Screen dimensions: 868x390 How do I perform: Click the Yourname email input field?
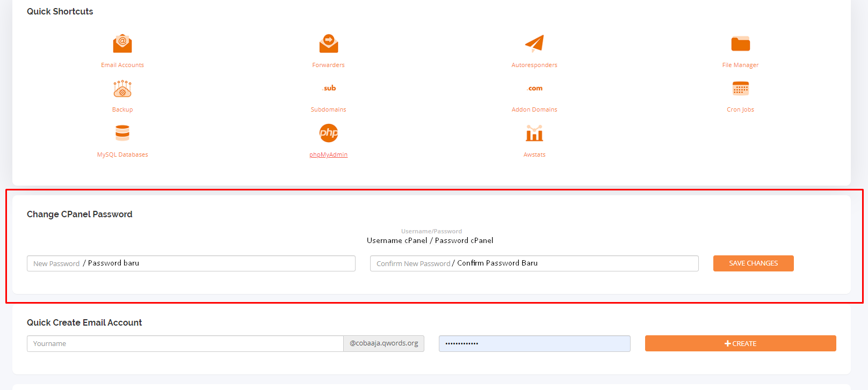[x=185, y=344]
